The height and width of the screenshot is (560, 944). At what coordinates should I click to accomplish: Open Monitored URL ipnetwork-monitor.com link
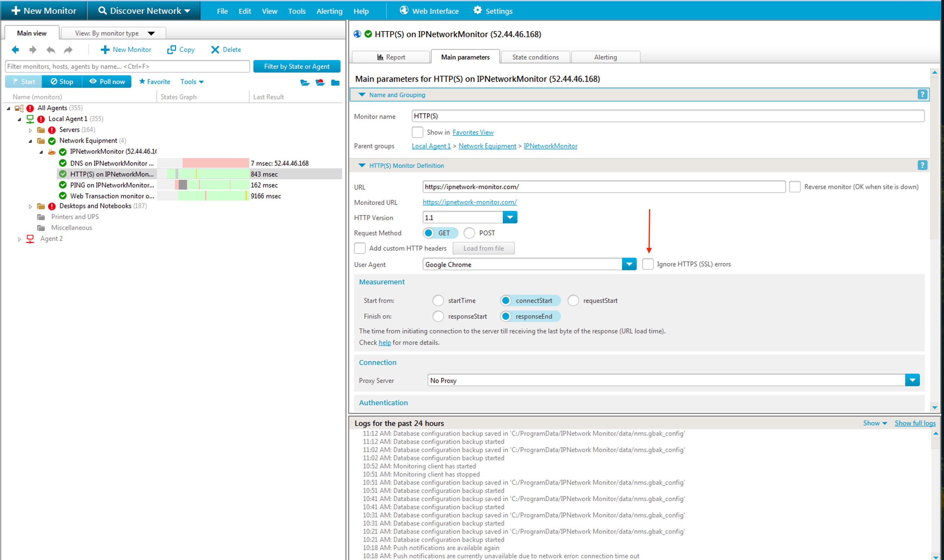pos(469,202)
